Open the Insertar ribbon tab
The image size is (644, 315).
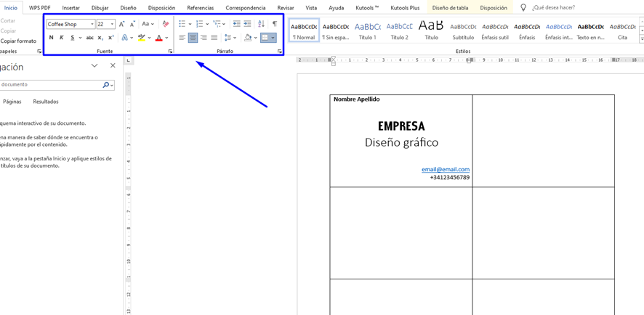pos(71,8)
